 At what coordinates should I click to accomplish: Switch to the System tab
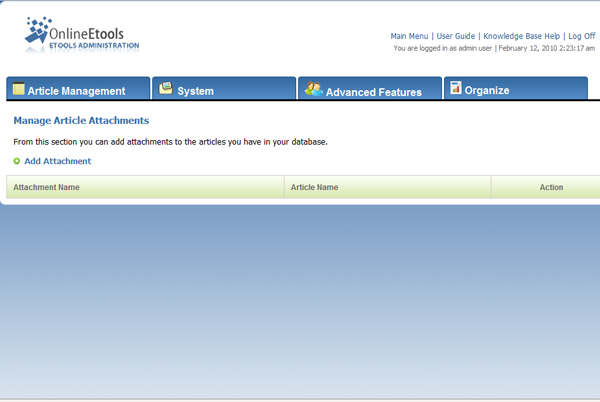point(195,91)
